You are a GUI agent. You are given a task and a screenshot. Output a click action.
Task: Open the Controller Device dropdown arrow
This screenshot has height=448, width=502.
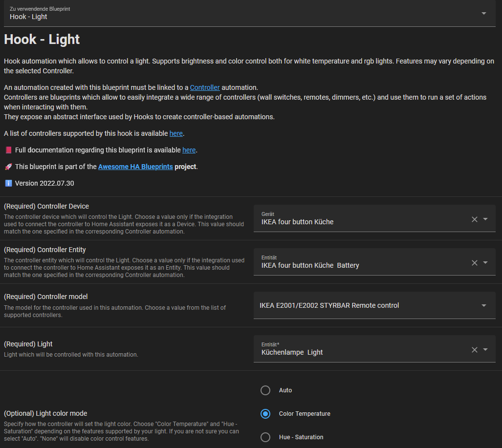485,219
